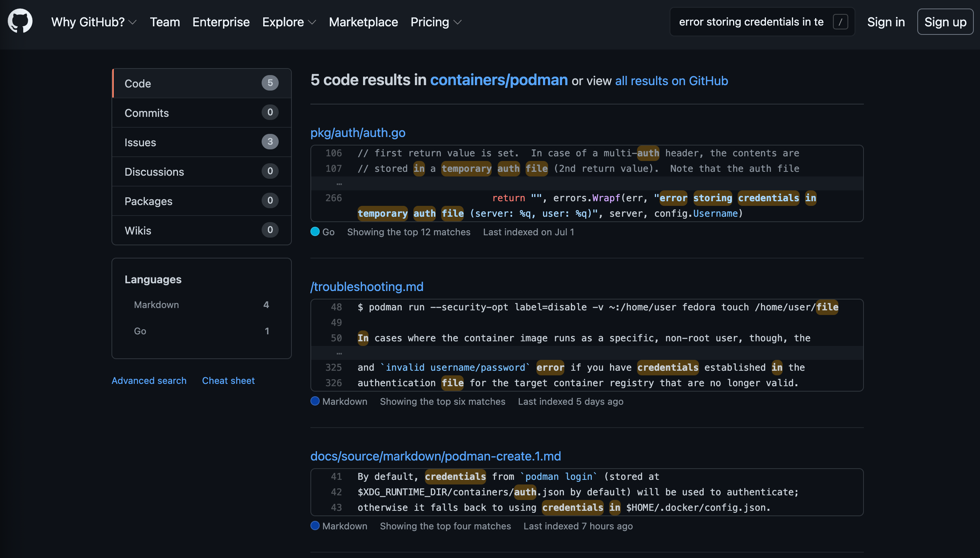Click the GitHub octocat logo

[20, 21]
